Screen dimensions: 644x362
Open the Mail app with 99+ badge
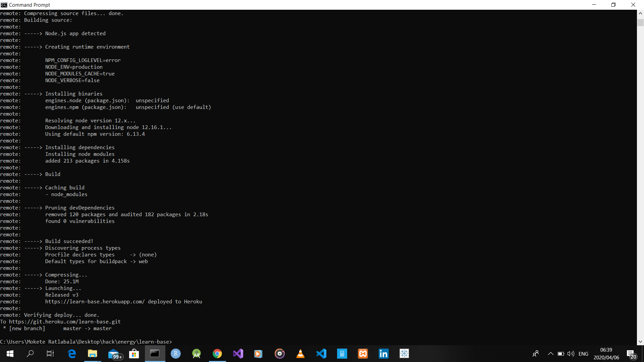(114, 354)
